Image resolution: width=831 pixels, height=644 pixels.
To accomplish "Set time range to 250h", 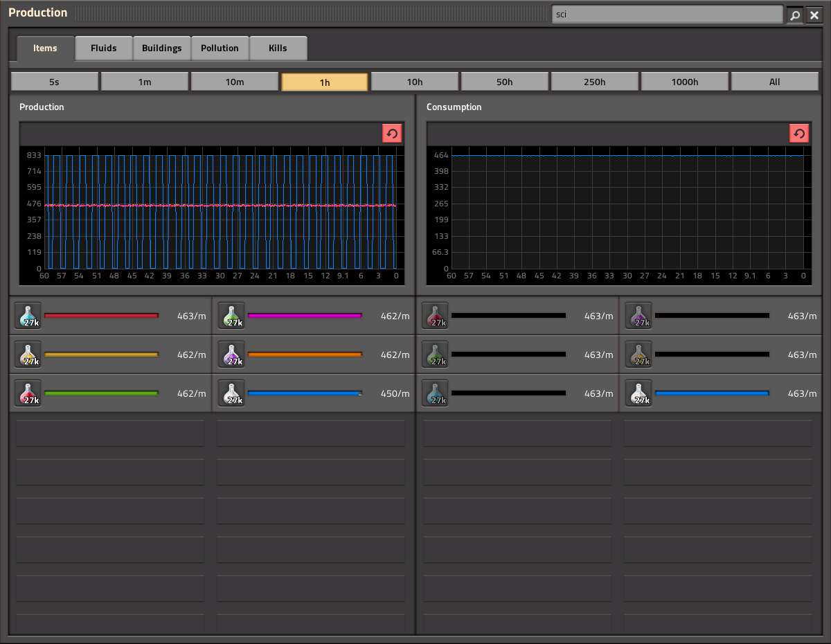I will [x=594, y=82].
